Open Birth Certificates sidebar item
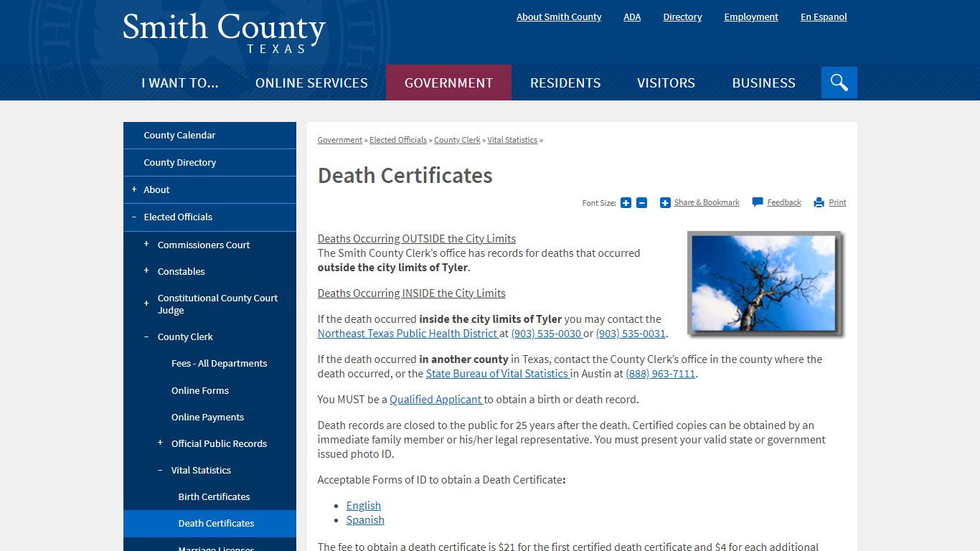 [x=214, y=497]
